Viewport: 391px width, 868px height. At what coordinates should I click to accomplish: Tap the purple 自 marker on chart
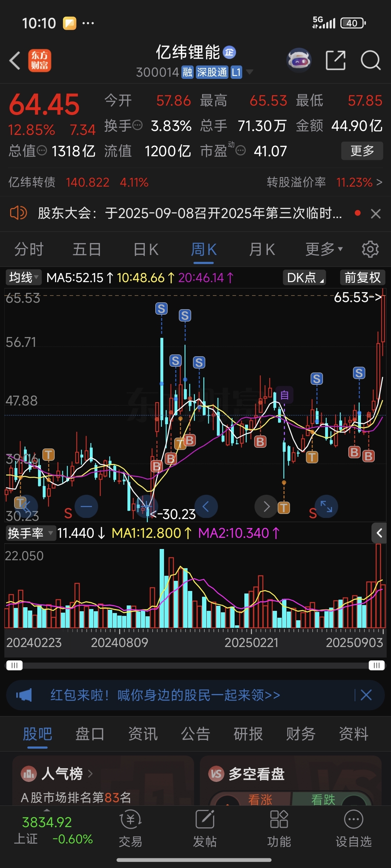[285, 395]
